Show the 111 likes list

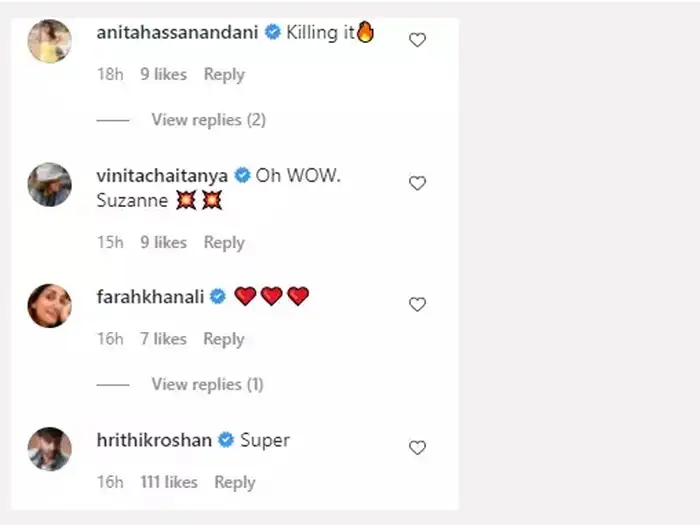click(x=169, y=482)
